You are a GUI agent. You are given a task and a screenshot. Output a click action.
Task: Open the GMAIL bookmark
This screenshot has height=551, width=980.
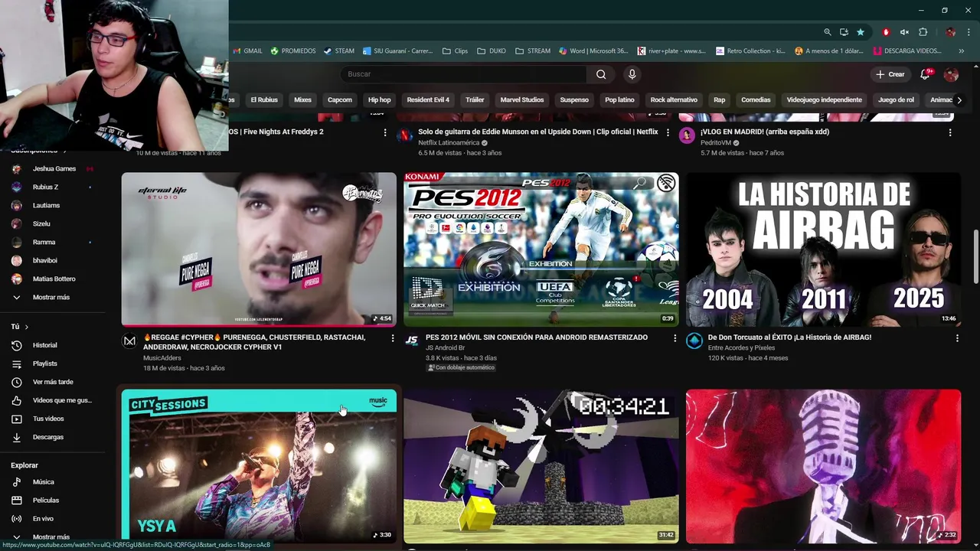pyautogui.click(x=247, y=51)
